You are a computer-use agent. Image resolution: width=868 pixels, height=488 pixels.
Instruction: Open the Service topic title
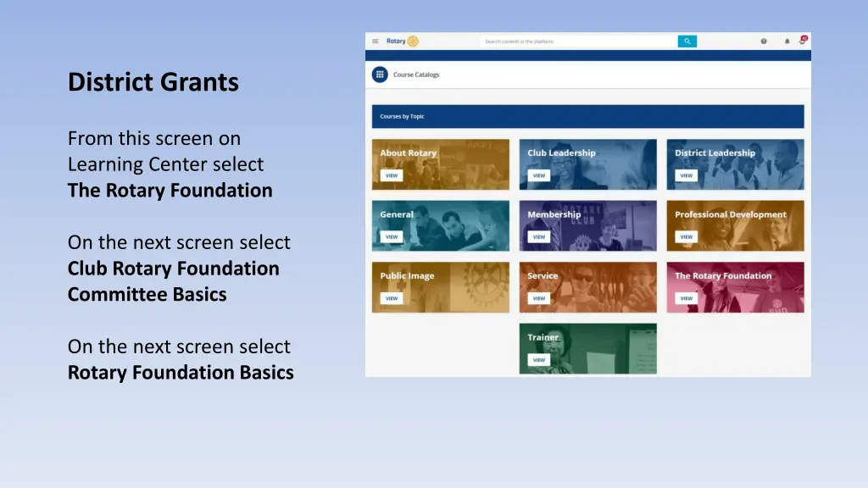(x=542, y=275)
